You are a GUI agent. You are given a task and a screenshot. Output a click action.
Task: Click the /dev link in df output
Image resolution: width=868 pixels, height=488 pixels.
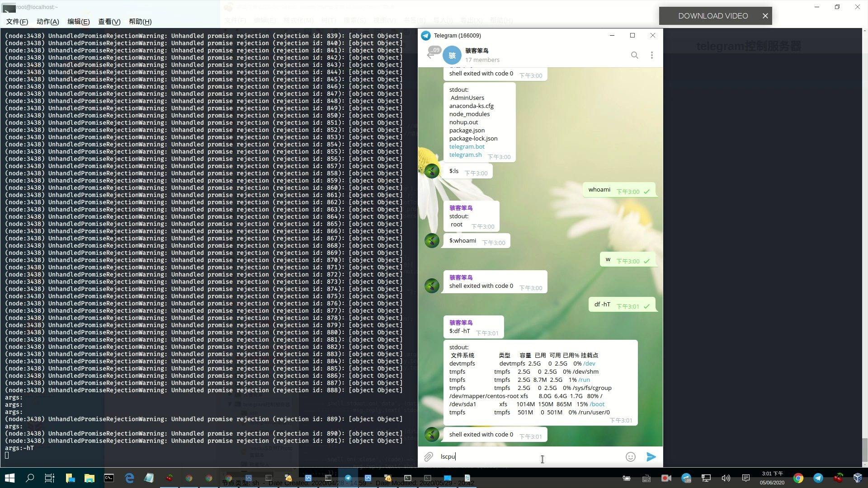589,364
